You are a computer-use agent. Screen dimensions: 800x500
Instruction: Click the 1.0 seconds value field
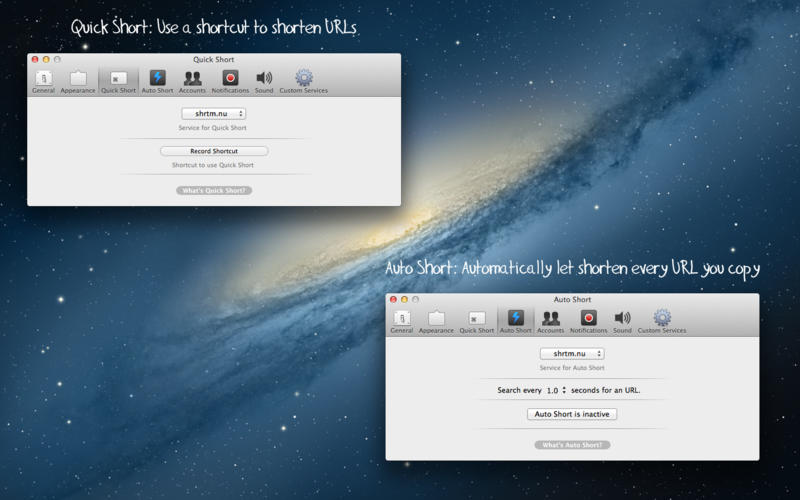(552, 390)
